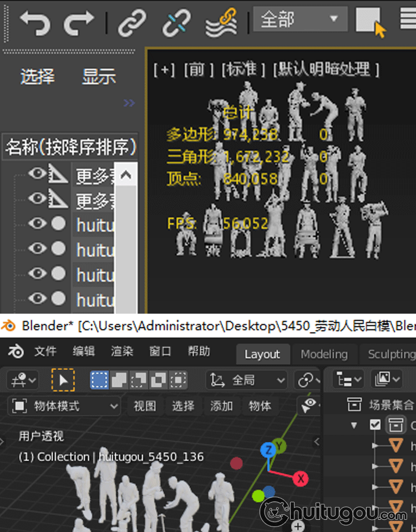Click the dark red negative X gizmo circle
The height and width of the screenshot is (532, 416).
pyautogui.click(x=236, y=463)
